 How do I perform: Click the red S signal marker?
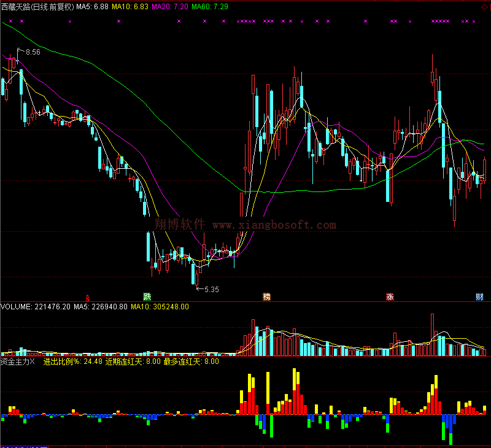coord(88,298)
